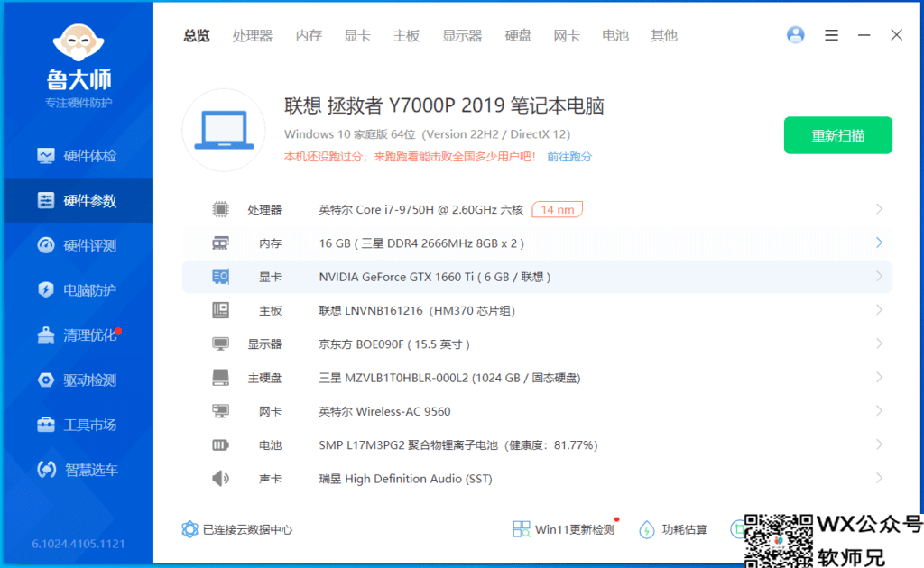Click the 鲁大师 logo avatar

tap(79, 42)
